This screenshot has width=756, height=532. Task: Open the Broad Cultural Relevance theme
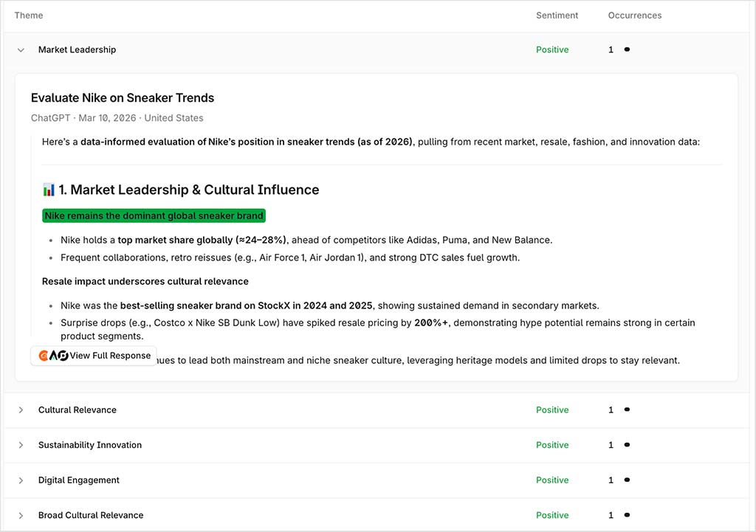coord(21,515)
